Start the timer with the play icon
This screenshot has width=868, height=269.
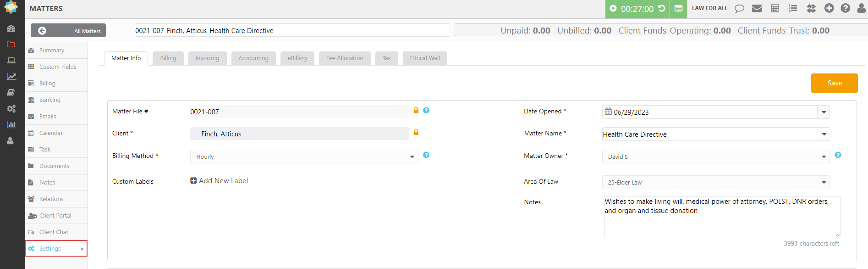point(613,9)
